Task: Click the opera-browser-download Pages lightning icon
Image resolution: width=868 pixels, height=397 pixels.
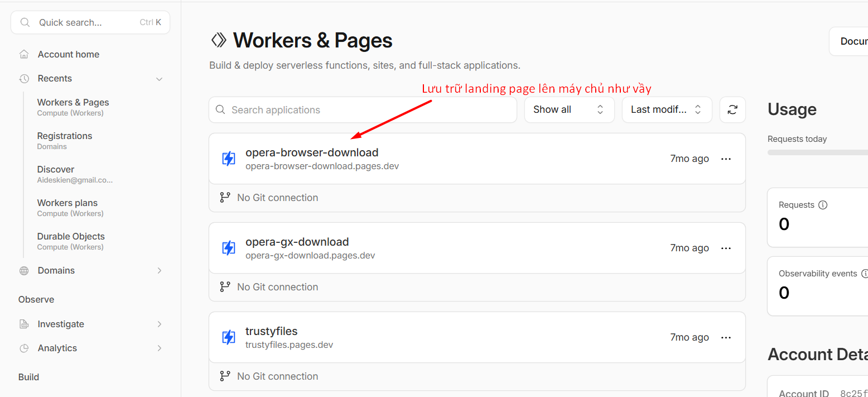Action: 229,159
